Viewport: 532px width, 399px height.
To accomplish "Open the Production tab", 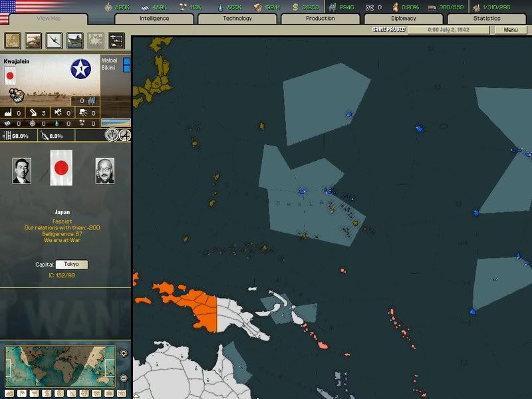I will tap(320, 19).
